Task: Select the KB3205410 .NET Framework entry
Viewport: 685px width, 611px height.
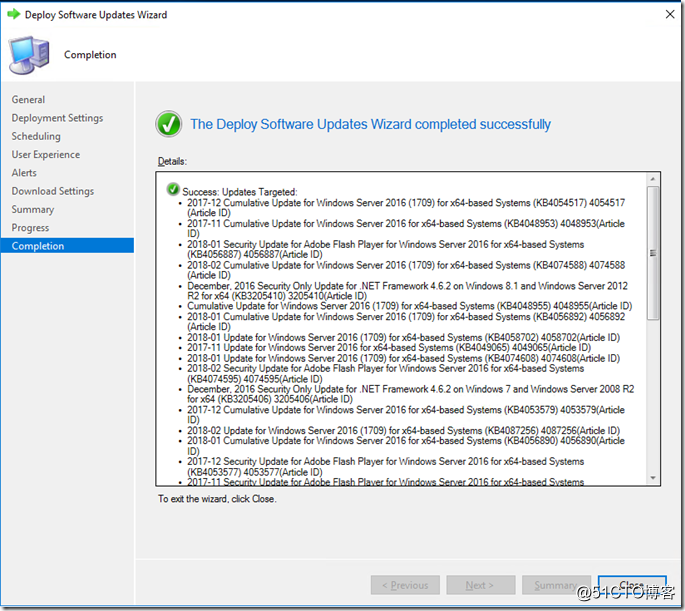Action: pos(407,291)
